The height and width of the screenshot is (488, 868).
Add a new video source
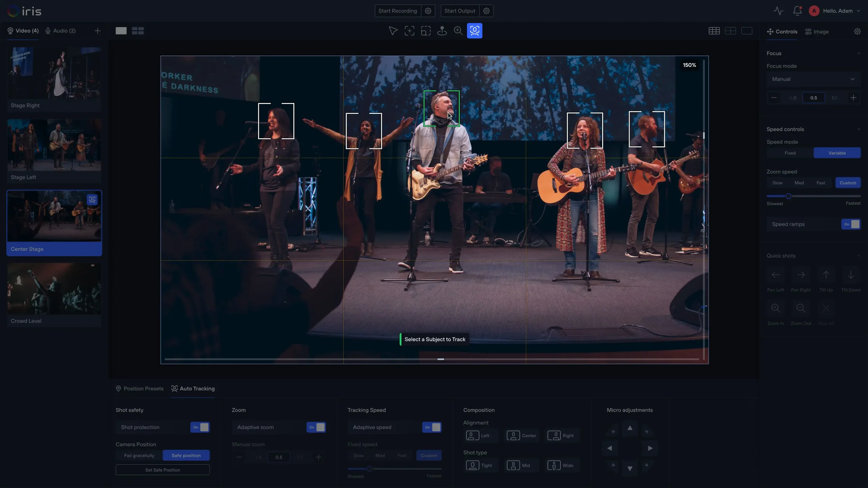click(x=98, y=31)
